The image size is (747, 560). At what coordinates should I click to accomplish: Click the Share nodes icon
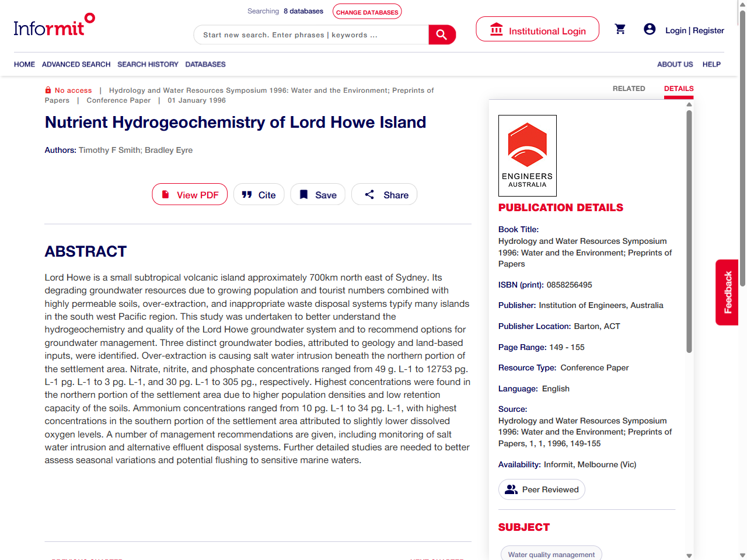(369, 194)
